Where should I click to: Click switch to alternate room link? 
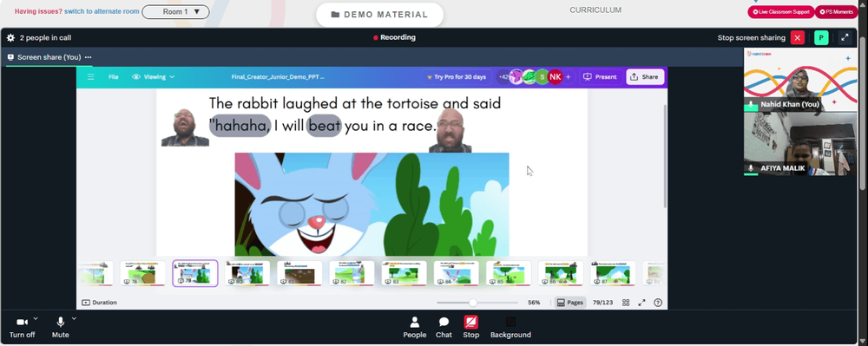(x=102, y=11)
